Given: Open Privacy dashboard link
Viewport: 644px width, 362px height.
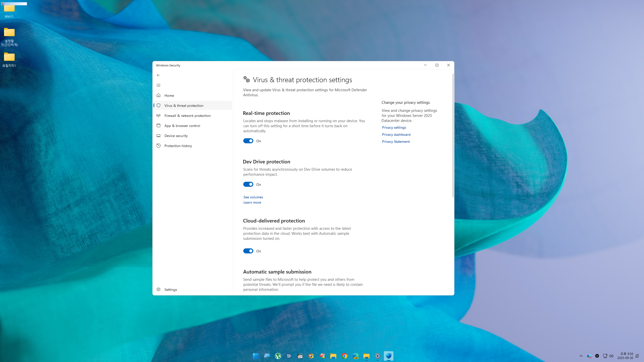Looking at the screenshot, I should click(396, 134).
